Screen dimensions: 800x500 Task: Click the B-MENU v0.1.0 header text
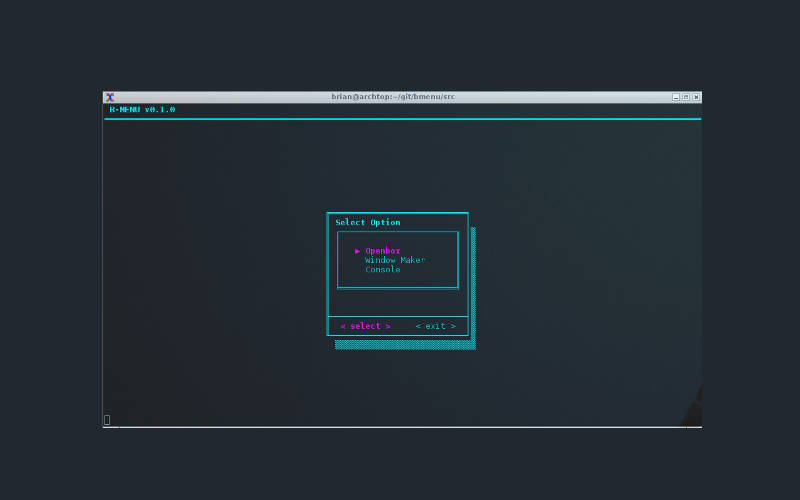tap(142, 110)
